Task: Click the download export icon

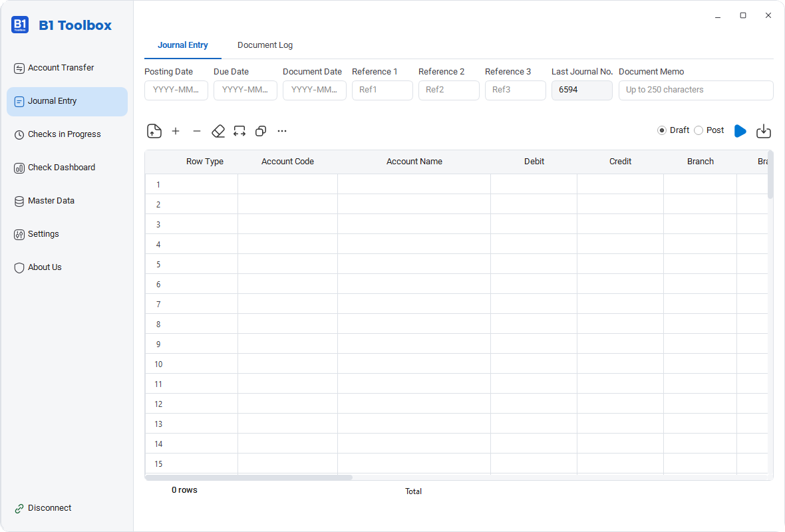Action: (x=764, y=131)
